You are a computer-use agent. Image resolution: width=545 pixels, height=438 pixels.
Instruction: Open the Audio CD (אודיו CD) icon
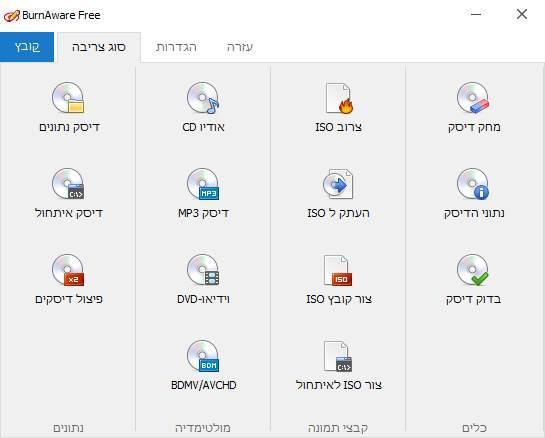coord(203,98)
